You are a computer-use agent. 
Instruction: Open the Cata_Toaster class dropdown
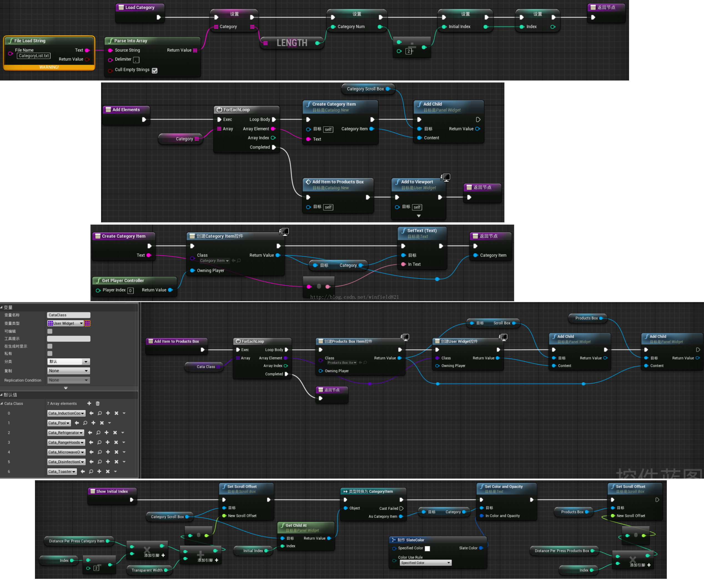click(x=62, y=471)
